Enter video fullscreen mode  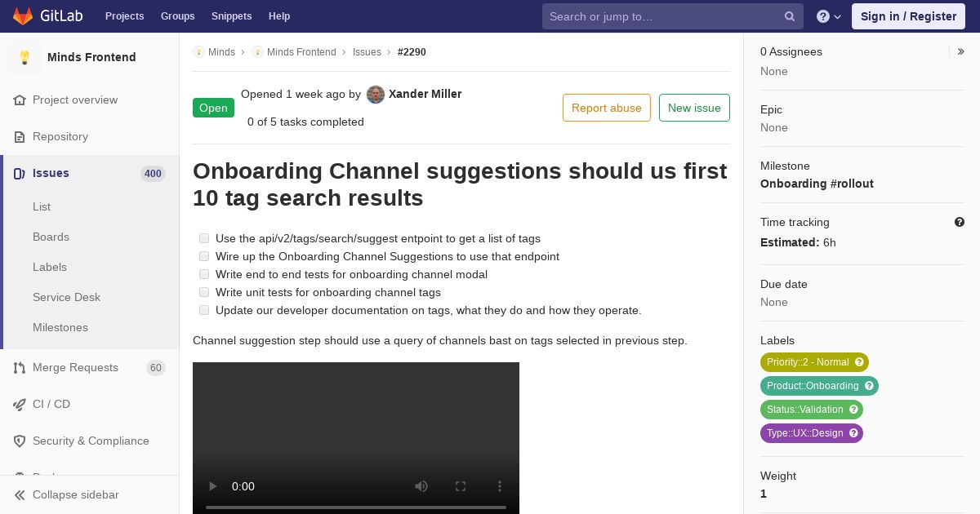point(461,486)
